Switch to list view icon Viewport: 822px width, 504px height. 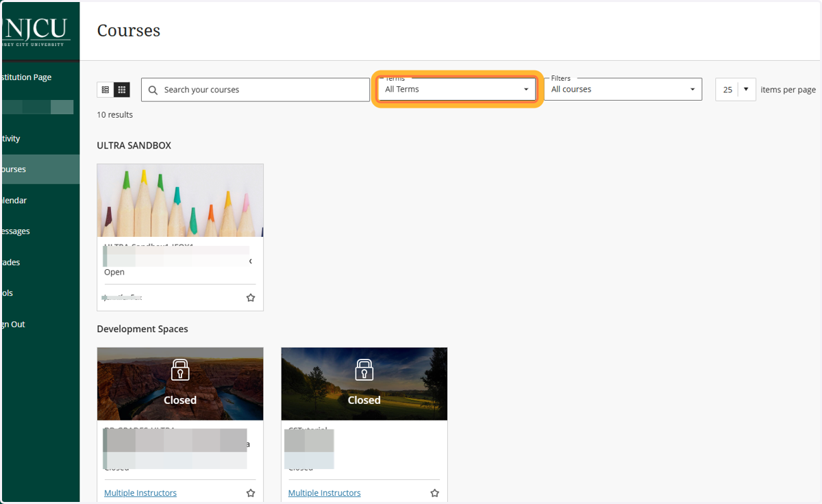click(x=105, y=90)
